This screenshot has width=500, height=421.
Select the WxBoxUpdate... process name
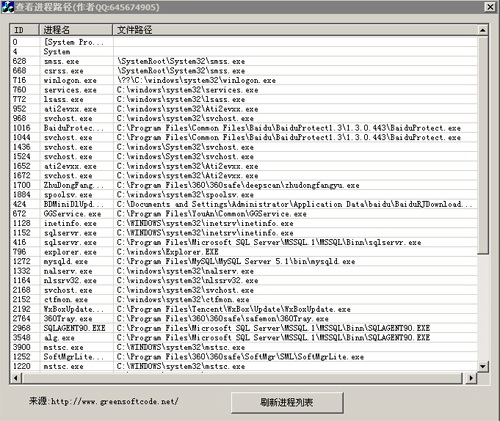click(74, 309)
